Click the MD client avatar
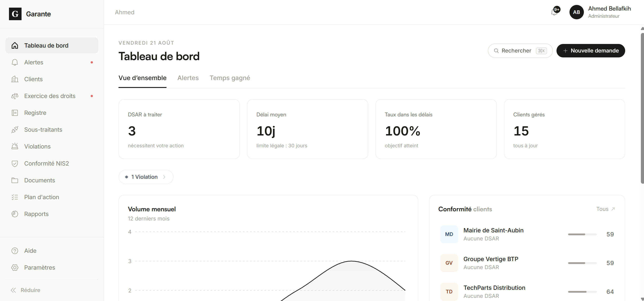Image resolution: width=644 pixels, height=301 pixels. click(449, 234)
